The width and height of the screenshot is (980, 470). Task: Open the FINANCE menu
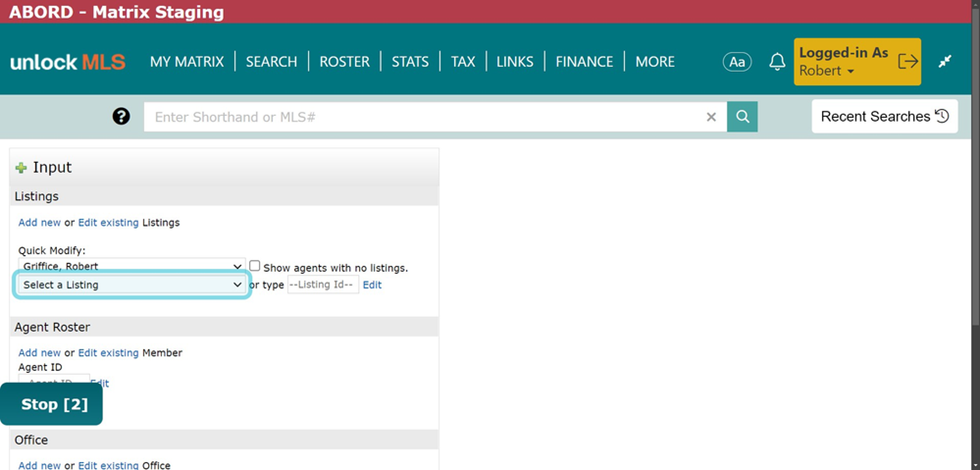(x=585, y=62)
